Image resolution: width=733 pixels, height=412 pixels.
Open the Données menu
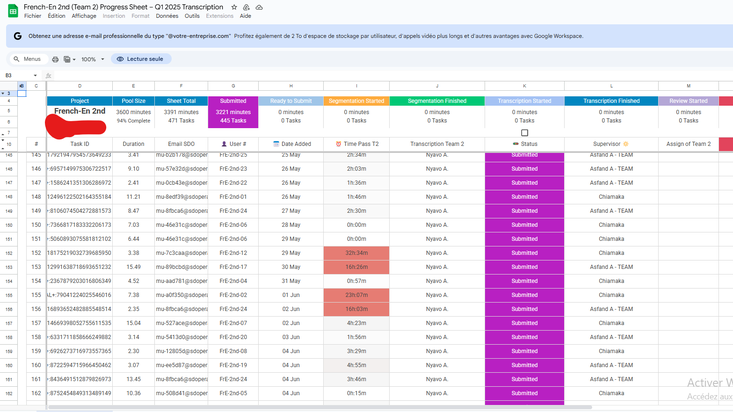click(x=167, y=16)
